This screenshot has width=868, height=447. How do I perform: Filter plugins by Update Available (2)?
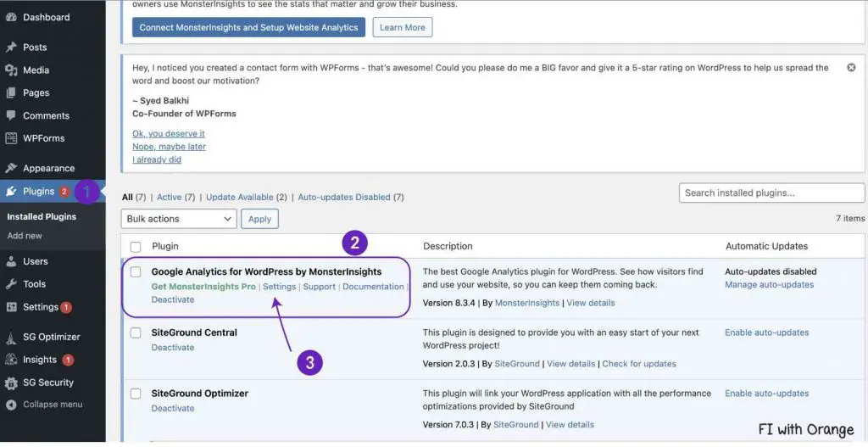point(247,197)
